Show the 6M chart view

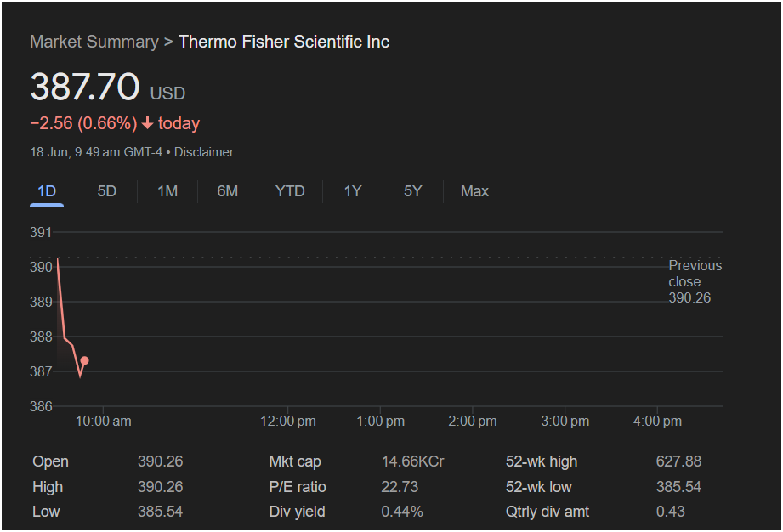227,191
